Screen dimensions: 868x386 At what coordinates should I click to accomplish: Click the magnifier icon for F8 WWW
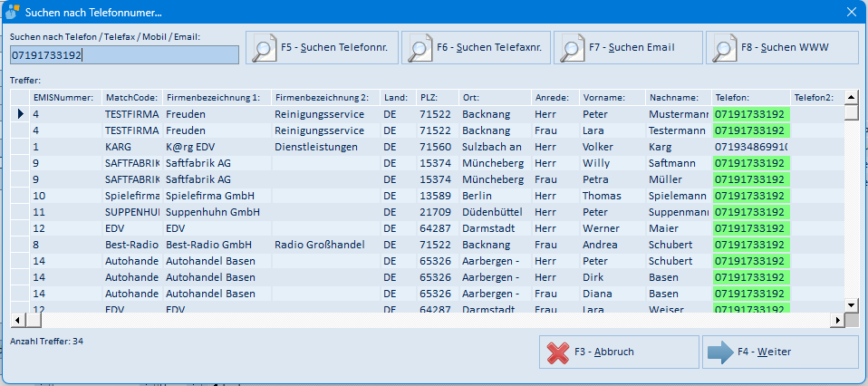[724, 48]
